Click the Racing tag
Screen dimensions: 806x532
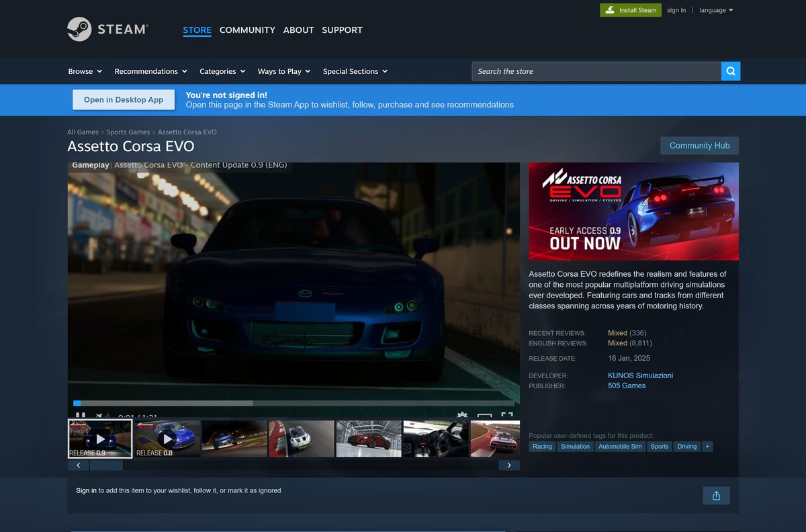click(x=542, y=446)
